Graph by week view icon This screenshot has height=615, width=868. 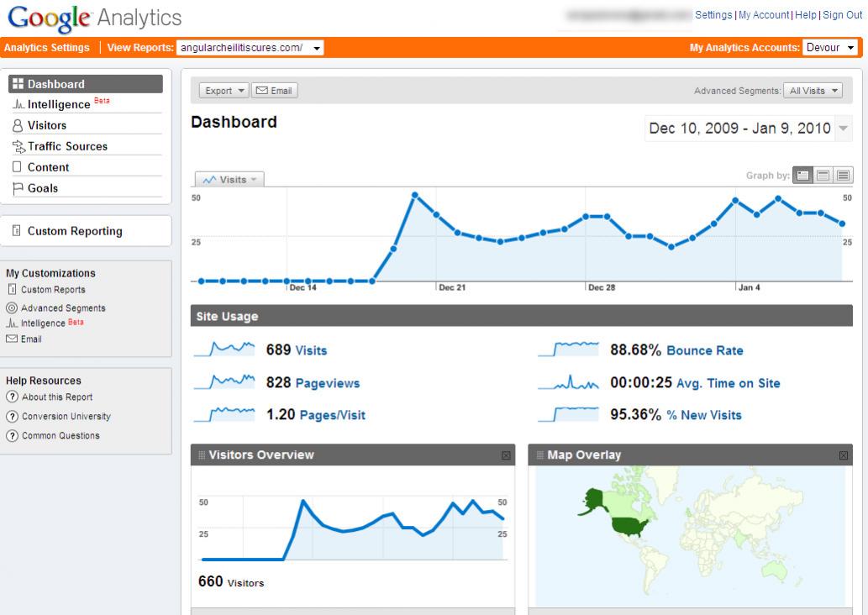pyautogui.click(x=823, y=176)
